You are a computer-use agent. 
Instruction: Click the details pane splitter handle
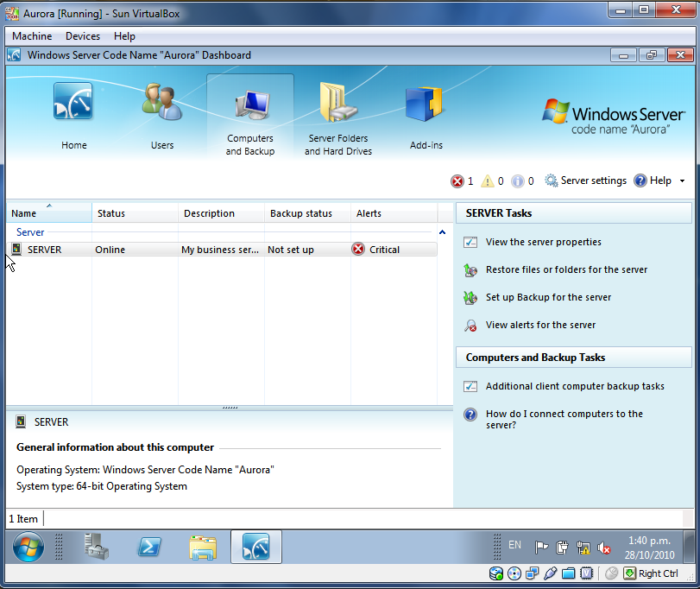(x=230, y=407)
